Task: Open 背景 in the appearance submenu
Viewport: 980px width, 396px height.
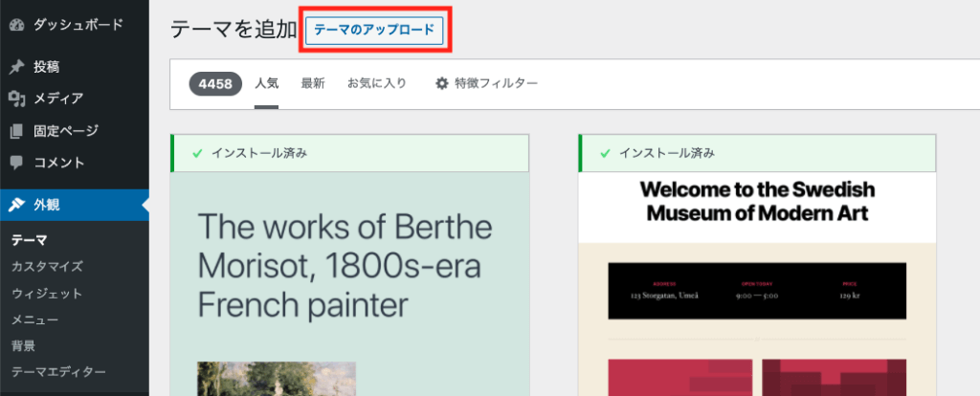Action: point(23,345)
